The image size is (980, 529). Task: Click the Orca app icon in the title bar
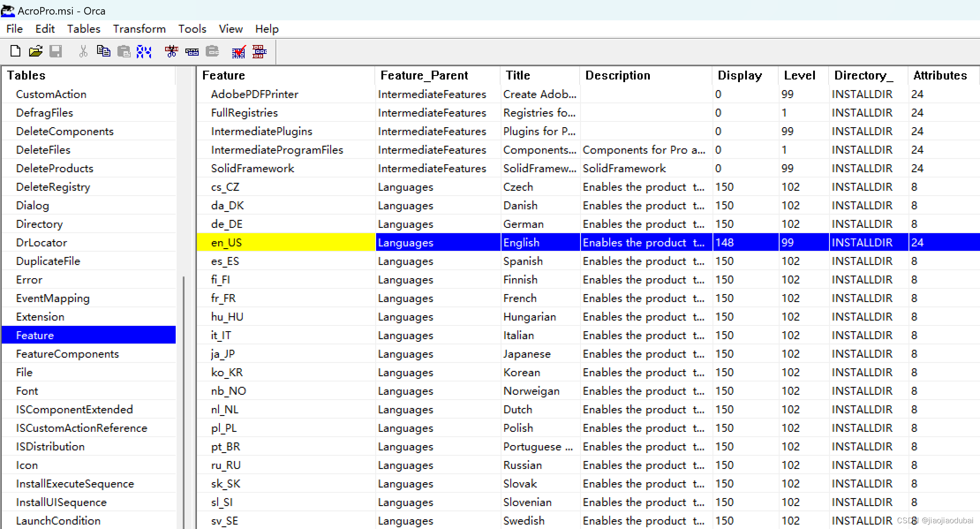click(8, 11)
